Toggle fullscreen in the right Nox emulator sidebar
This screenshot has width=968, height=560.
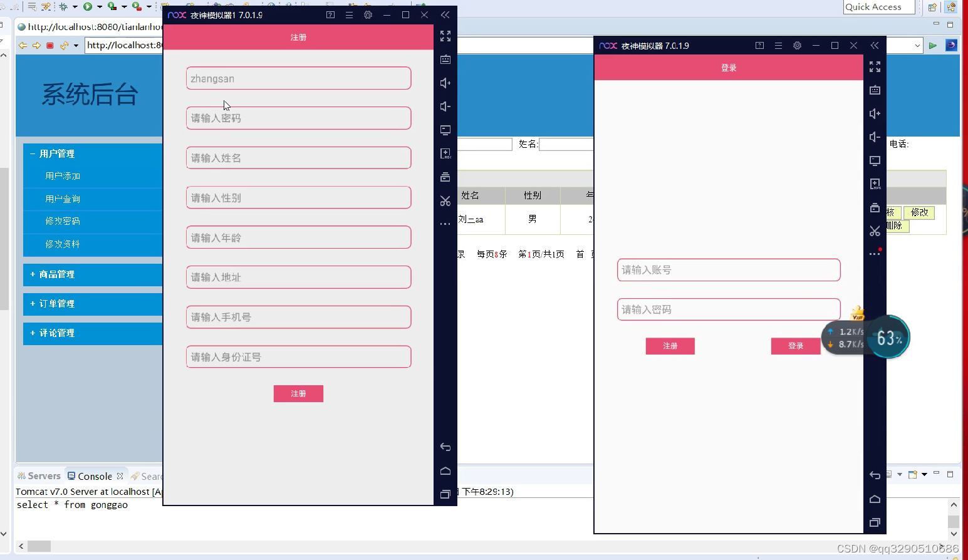(x=875, y=67)
